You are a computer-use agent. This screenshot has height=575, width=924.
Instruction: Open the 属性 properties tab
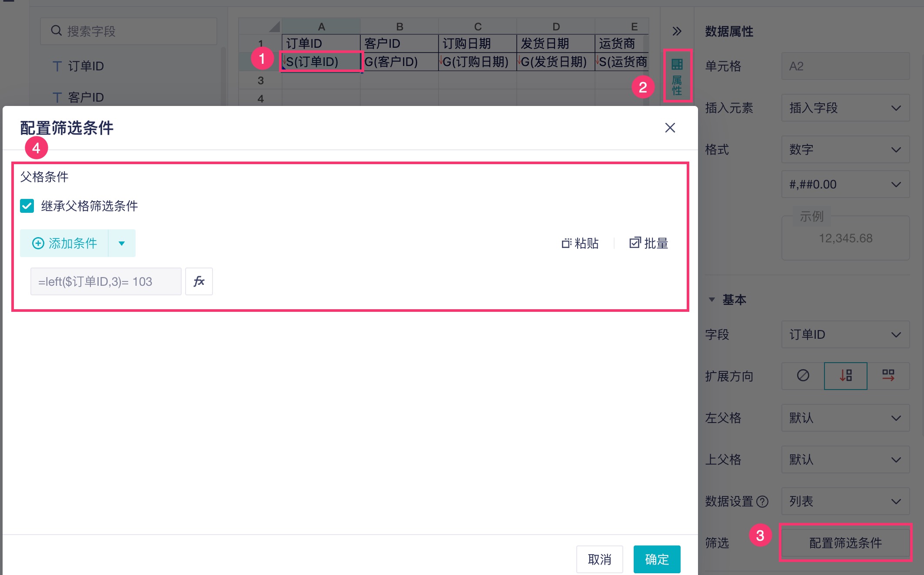tap(677, 76)
